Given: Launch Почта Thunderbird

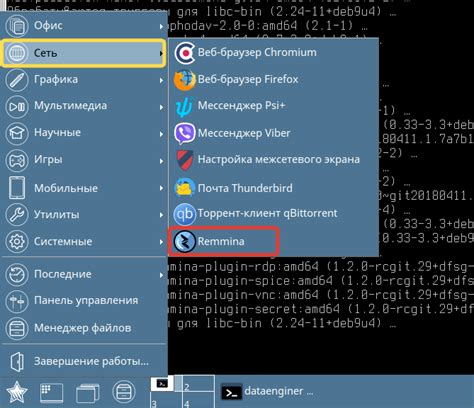Looking at the screenshot, I should click(x=274, y=187).
